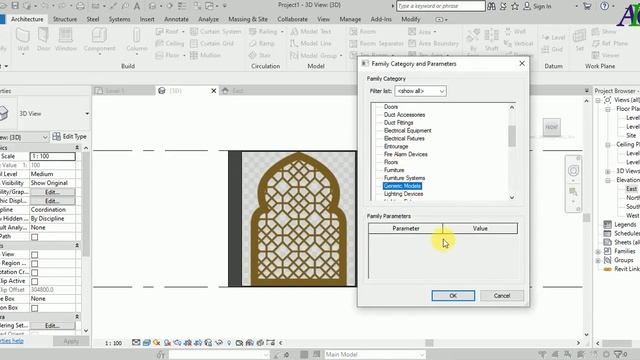This screenshot has height=360, width=640.
Task: Click the Model Line tool
Action: pyautogui.click(x=311, y=43)
